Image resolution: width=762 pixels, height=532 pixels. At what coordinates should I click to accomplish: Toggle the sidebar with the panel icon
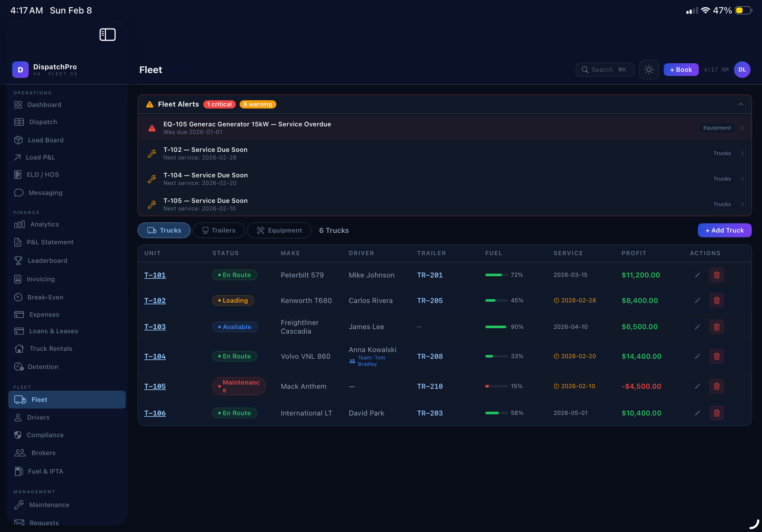coord(108,34)
